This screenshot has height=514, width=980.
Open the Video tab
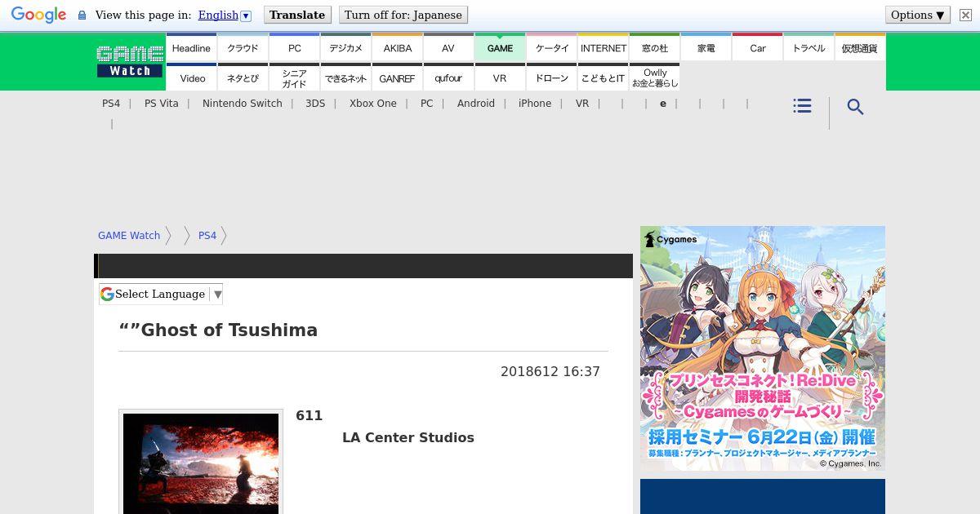pos(191,78)
